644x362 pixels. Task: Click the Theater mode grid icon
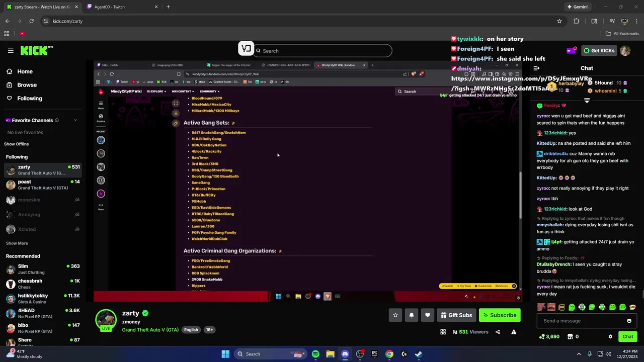click(443, 332)
